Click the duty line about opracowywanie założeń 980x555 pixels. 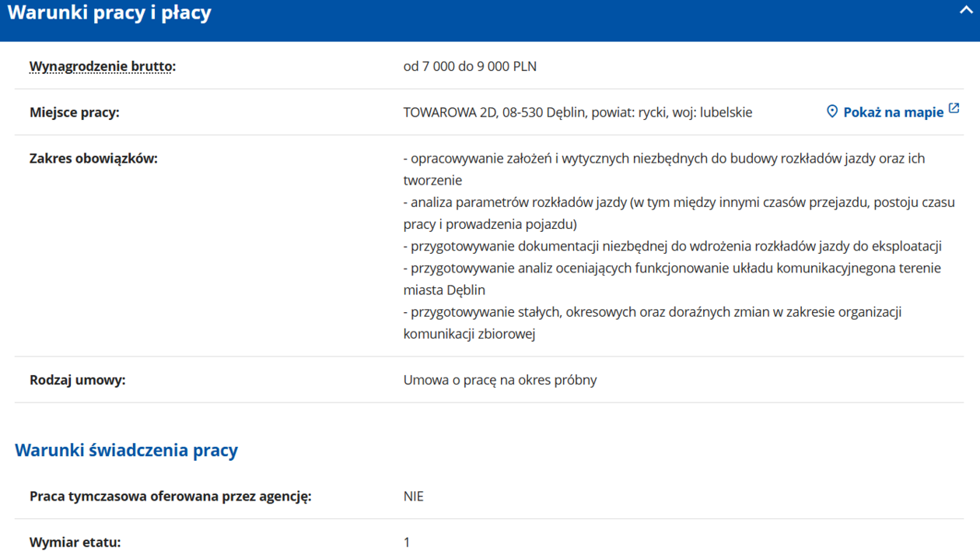click(663, 158)
